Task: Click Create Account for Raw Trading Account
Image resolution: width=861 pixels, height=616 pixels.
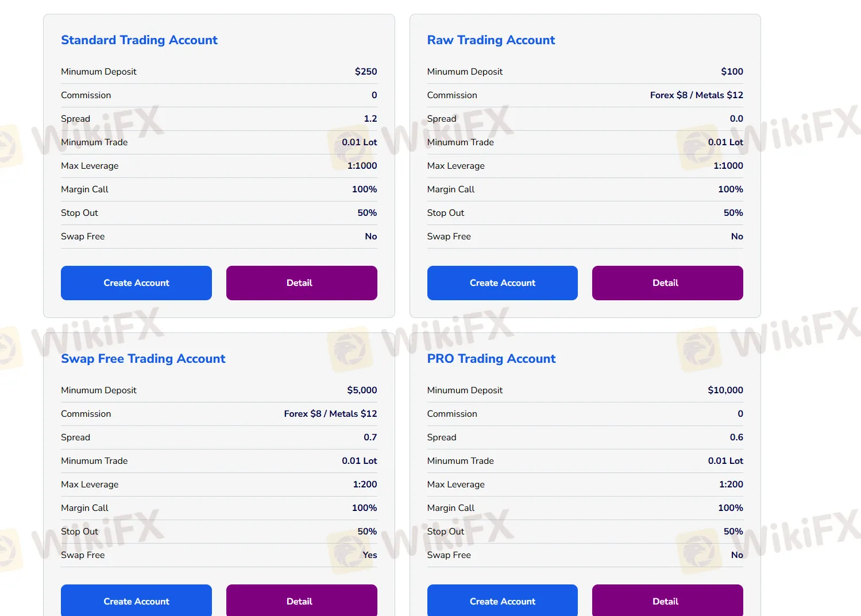Action: [x=502, y=282]
